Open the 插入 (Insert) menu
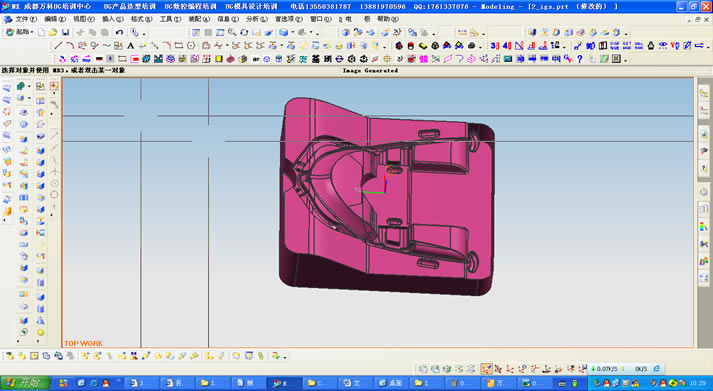This screenshot has width=713, height=391. pos(112,19)
